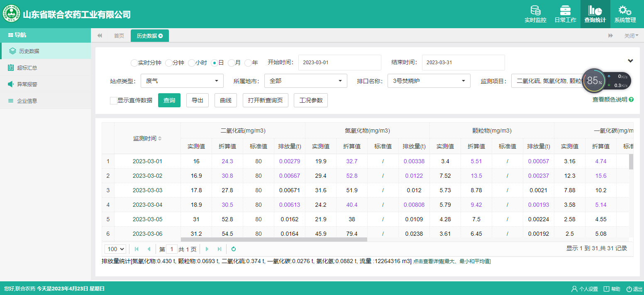Click the 异常报警 speaker icon
This screenshot has height=295, width=644.
(11, 84)
